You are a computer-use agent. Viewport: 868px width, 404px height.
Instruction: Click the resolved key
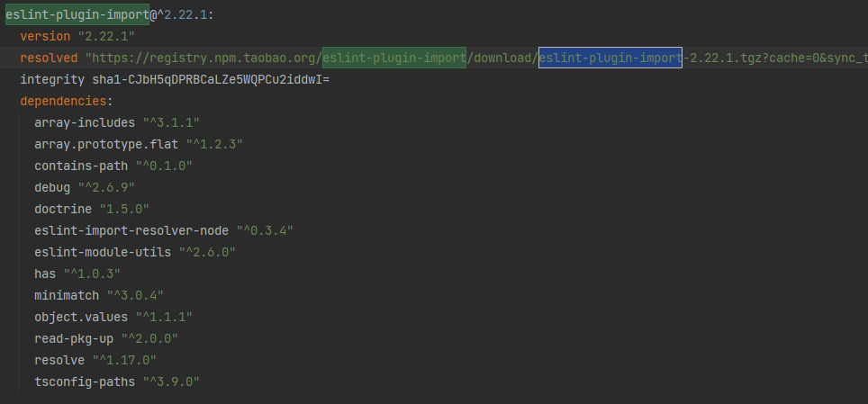point(49,58)
